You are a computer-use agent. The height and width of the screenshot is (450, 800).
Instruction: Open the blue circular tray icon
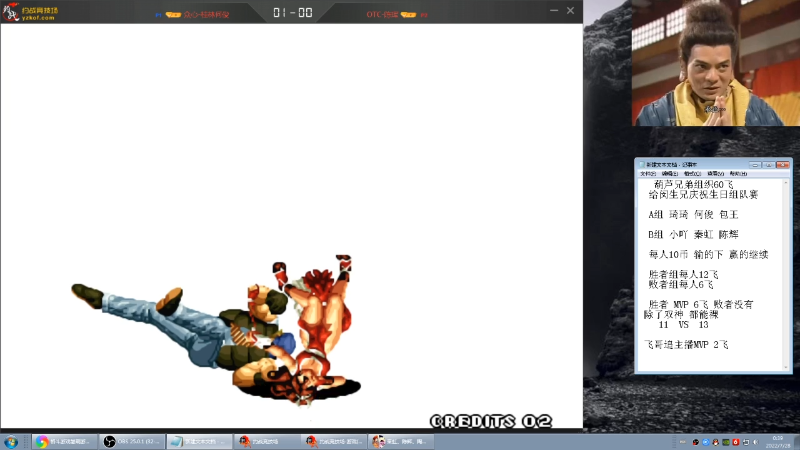(706, 442)
